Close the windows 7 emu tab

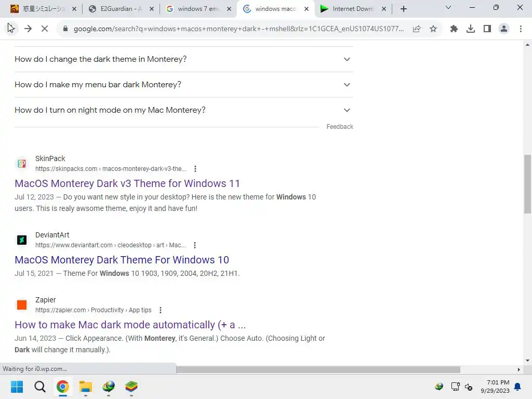point(229,9)
